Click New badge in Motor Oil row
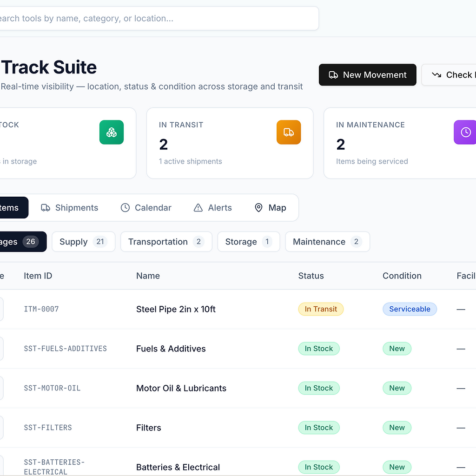 pyautogui.click(x=397, y=388)
